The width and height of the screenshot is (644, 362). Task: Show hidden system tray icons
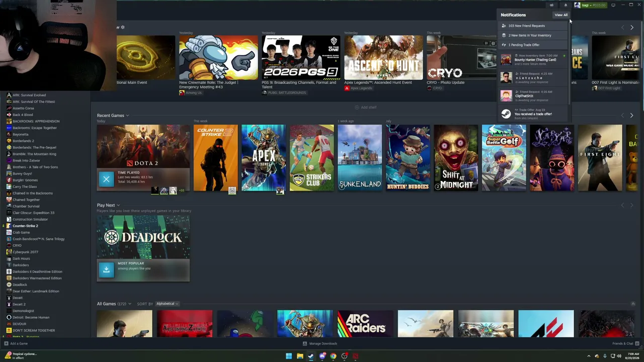pos(589,356)
